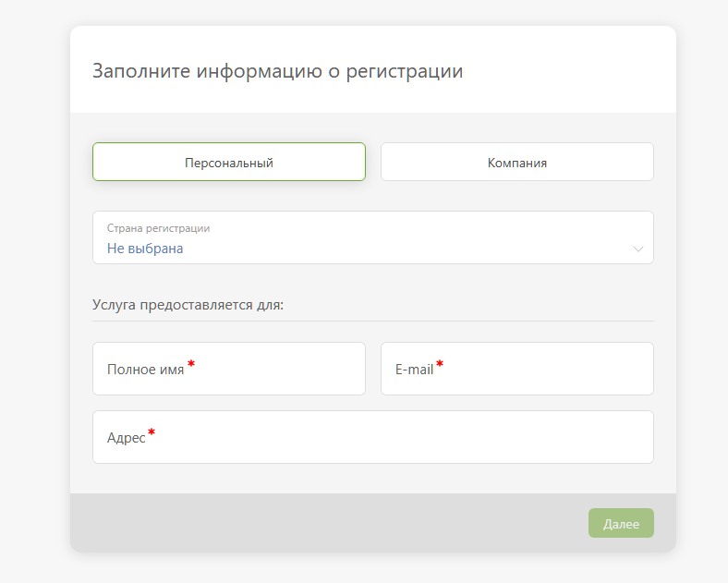Click the chevron arrow in country field
The height and width of the screenshot is (583, 728).
(x=638, y=249)
